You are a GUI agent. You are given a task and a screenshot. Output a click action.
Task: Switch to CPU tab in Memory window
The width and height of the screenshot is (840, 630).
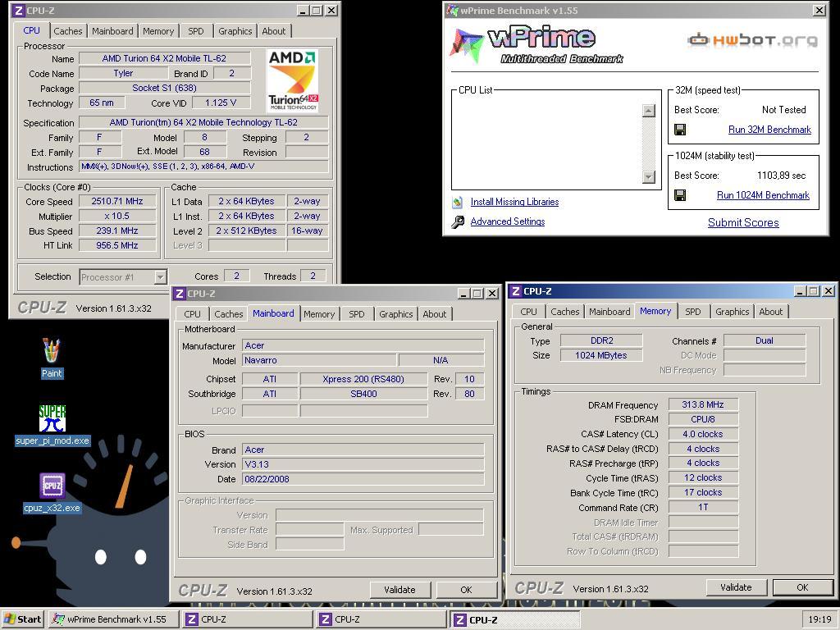(529, 311)
